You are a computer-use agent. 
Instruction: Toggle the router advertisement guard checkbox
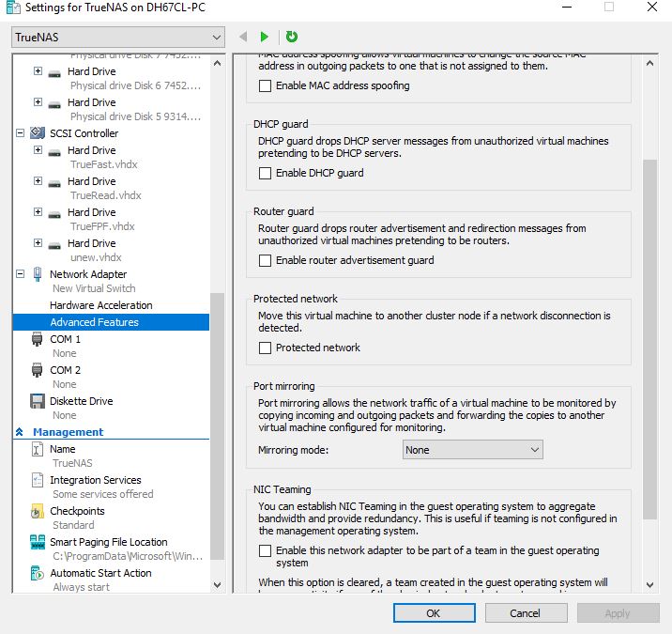(x=266, y=261)
